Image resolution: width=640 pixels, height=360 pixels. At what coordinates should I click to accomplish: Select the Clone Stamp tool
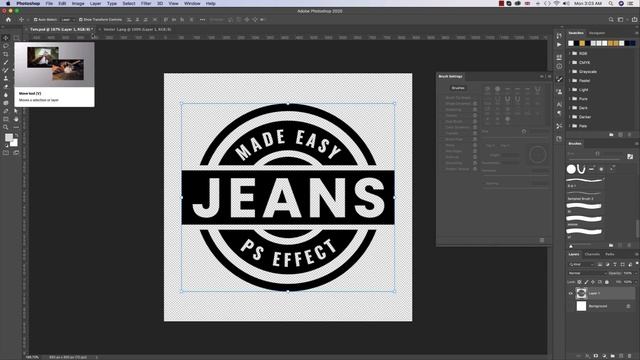click(x=6, y=78)
